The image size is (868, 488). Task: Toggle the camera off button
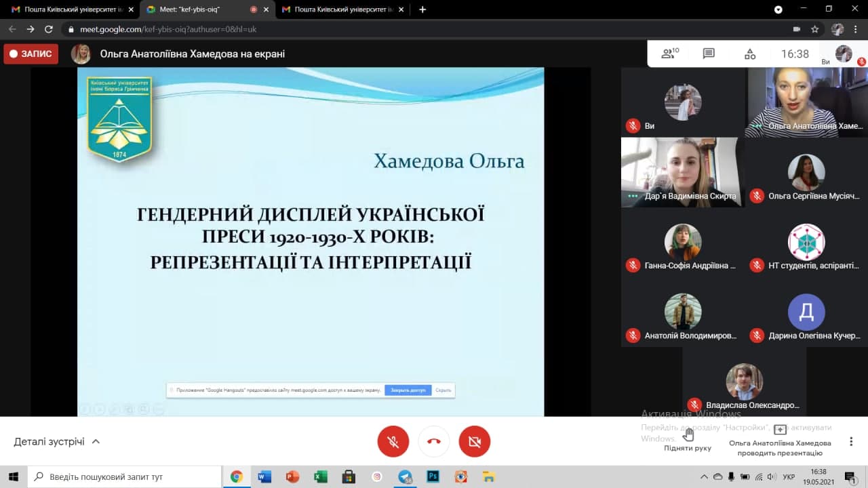(x=475, y=442)
